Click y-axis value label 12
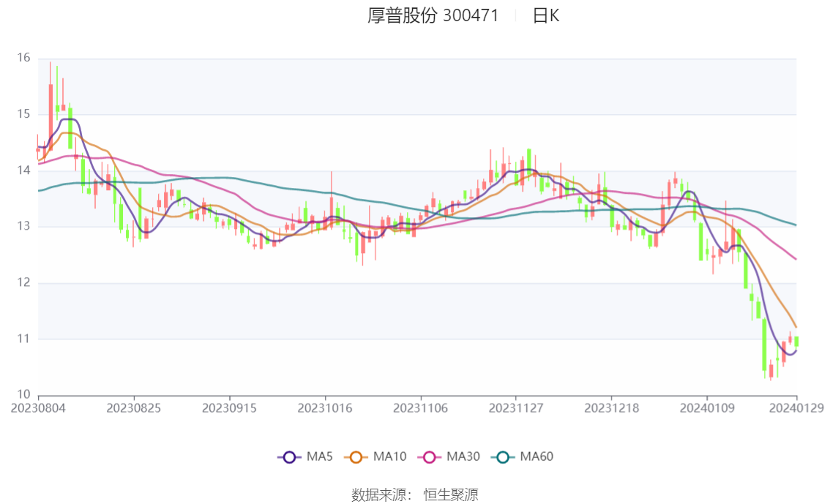The image size is (830, 504). [x=23, y=282]
